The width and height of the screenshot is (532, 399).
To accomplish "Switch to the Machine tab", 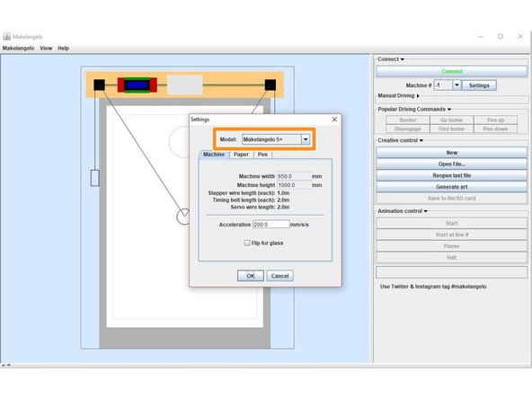I will [x=214, y=155].
